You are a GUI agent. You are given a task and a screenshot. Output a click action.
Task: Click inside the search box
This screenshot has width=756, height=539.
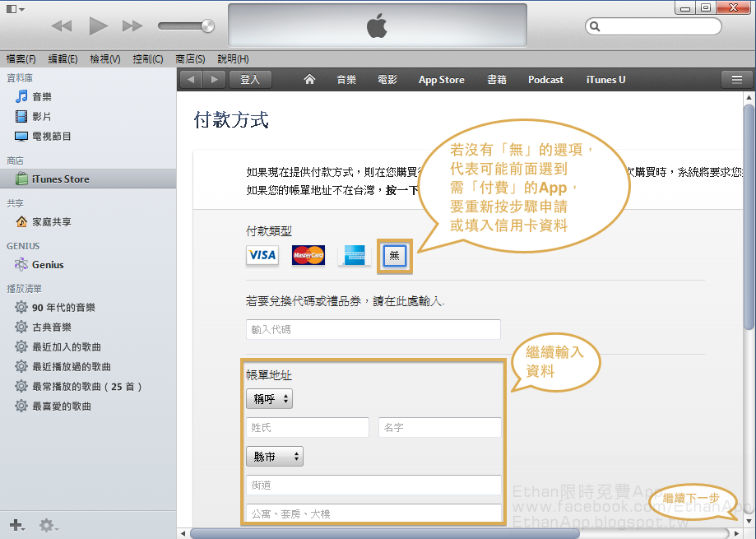[x=653, y=26]
